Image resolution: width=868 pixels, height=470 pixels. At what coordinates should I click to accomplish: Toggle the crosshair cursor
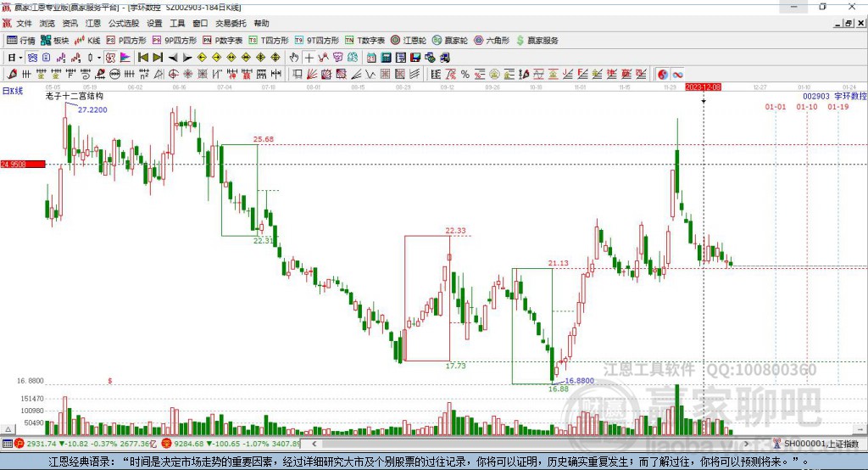(309, 58)
